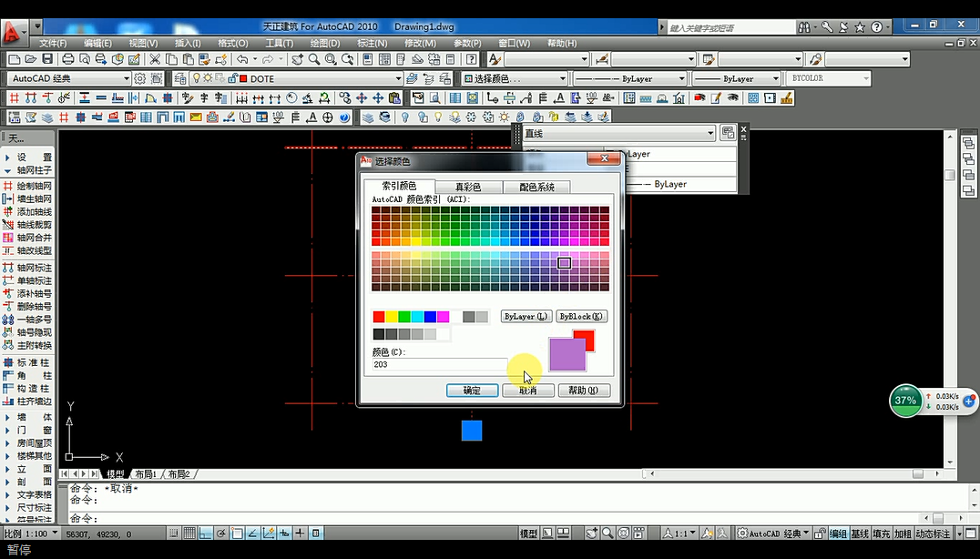The width and height of the screenshot is (980, 559).
Task: Toggle the 填充 status bar button
Action: (881, 534)
